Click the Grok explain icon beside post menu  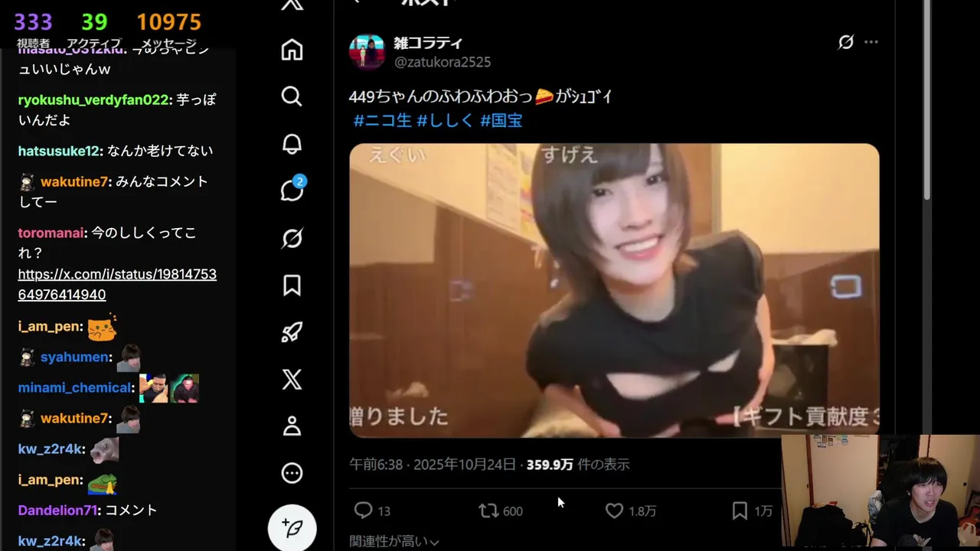pyautogui.click(x=845, y=42)
